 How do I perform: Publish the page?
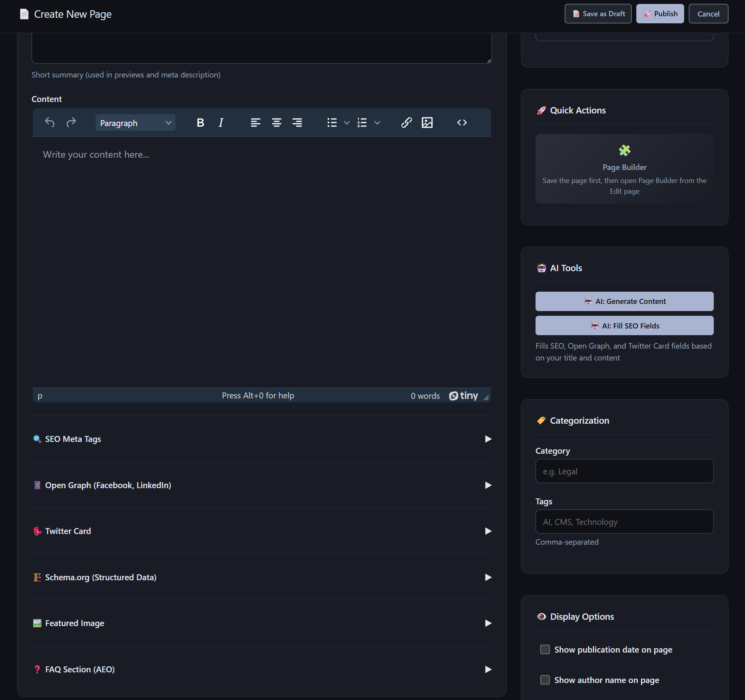(660, 14)
